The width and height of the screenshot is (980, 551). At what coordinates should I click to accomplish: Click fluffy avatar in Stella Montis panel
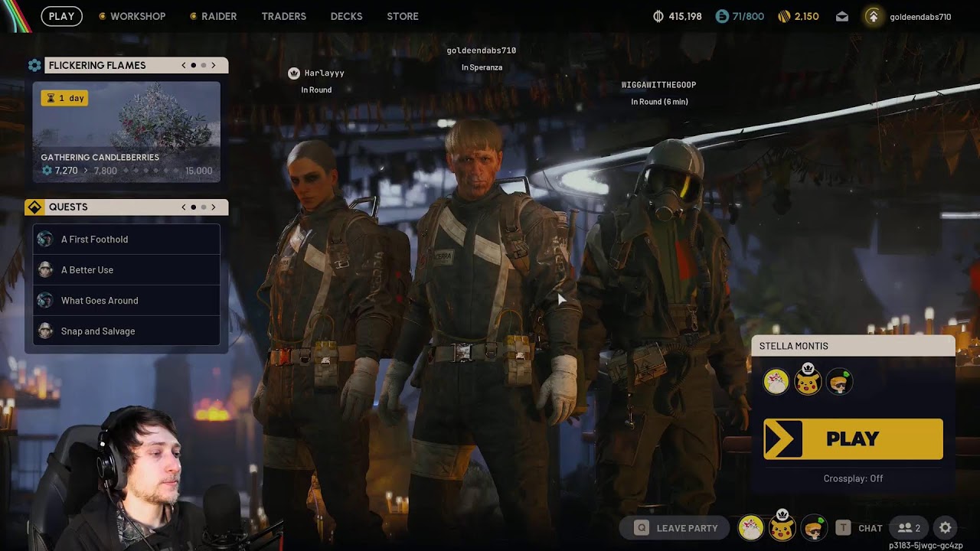coord(776,382)
